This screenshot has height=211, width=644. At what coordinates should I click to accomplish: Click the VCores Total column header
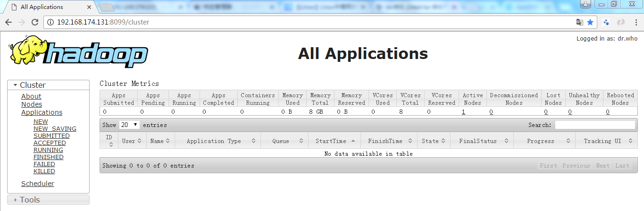(x=410, y=99)
